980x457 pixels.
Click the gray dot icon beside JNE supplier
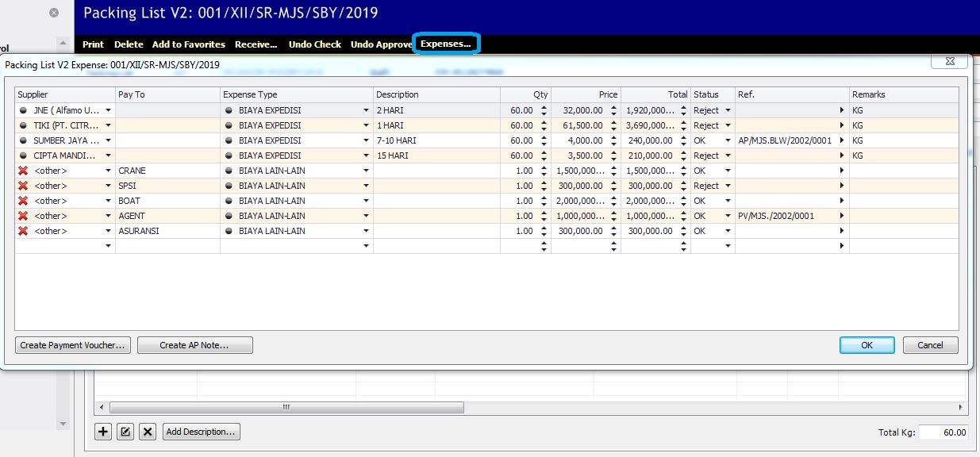23,110
